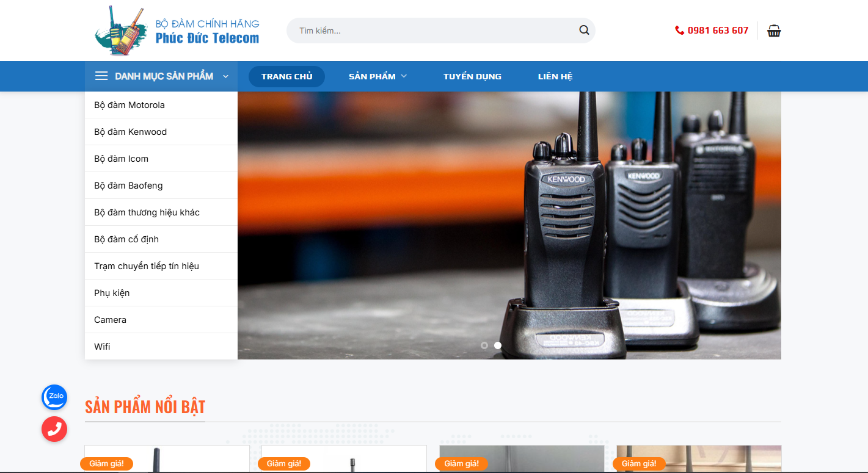The height and width of the screenshot is (473, 868).
Task: Click the red phone call floating icon
Action: click(x=54, y=429)
